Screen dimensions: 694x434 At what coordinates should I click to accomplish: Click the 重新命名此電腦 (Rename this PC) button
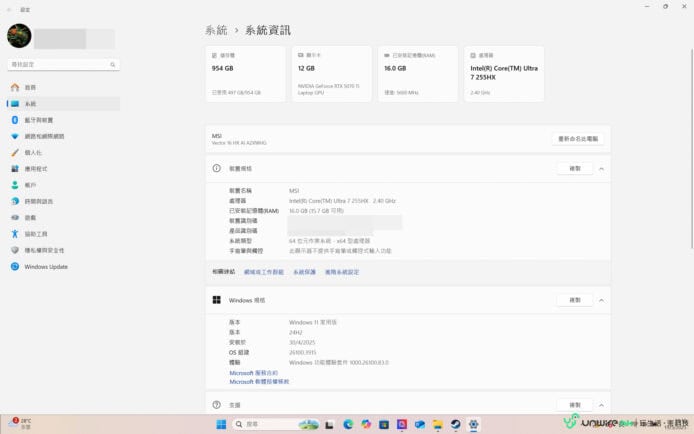(579, 138)
